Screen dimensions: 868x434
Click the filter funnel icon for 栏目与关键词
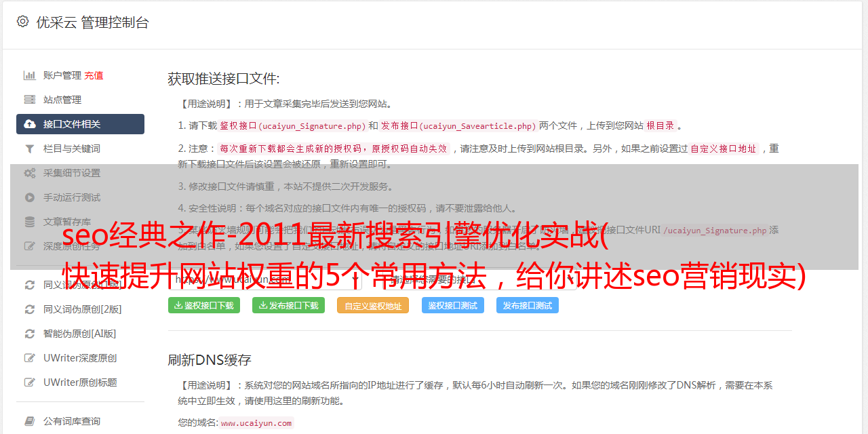pos(30,149)
